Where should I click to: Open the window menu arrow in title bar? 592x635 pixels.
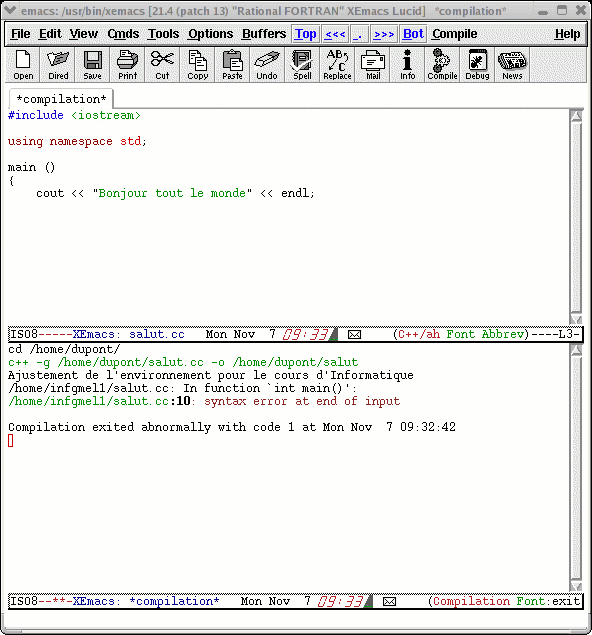pyautogui.click(x=10, y=11)
